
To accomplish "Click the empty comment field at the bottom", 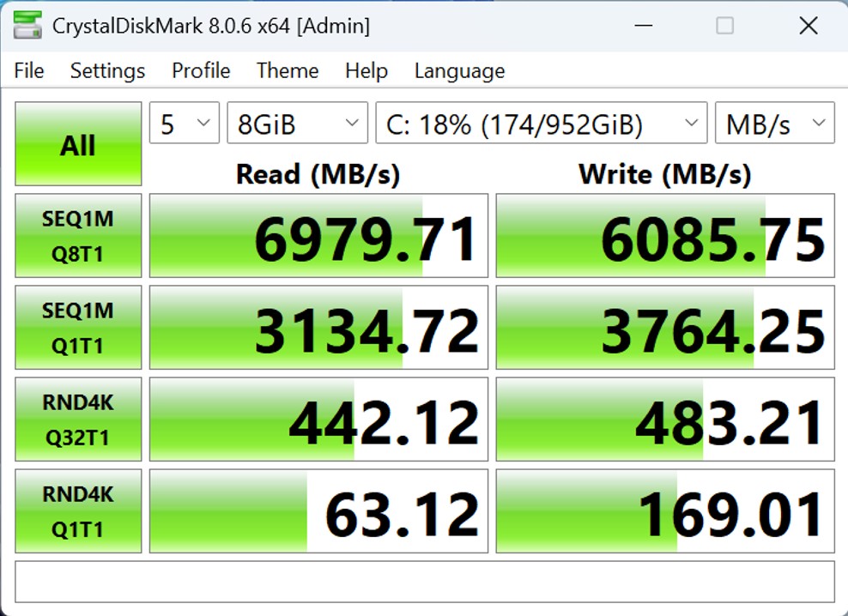I will pyautogui.click(x=424, y=582).
